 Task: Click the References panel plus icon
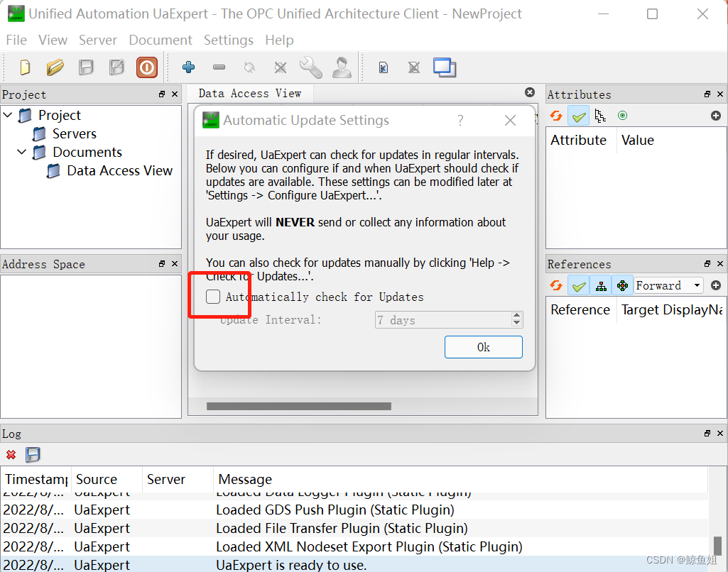[x=716, y=285]
